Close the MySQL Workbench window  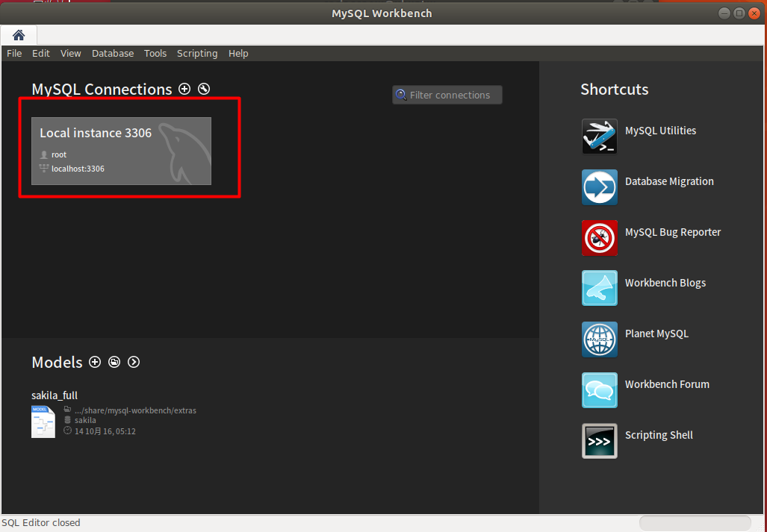pyautogui.click(x=754, y=13)
